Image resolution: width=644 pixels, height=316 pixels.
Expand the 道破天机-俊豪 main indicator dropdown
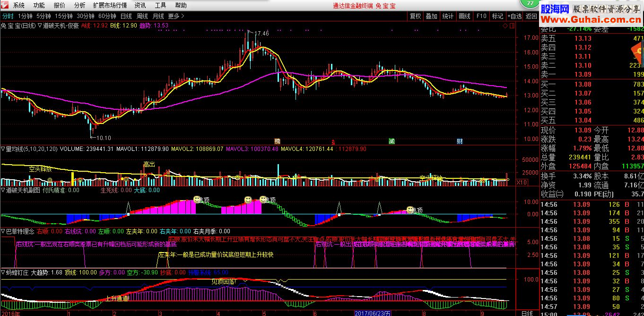pos(40,26)
